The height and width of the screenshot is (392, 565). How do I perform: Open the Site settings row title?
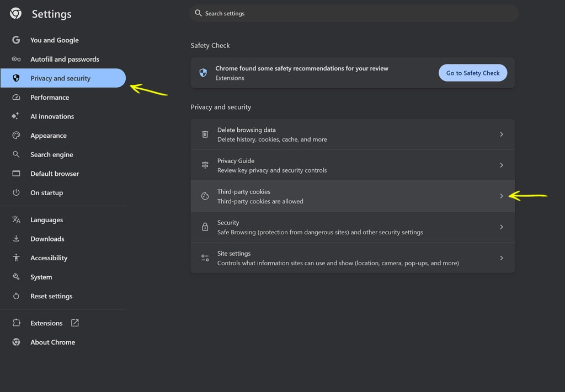(x=234, y=254)
